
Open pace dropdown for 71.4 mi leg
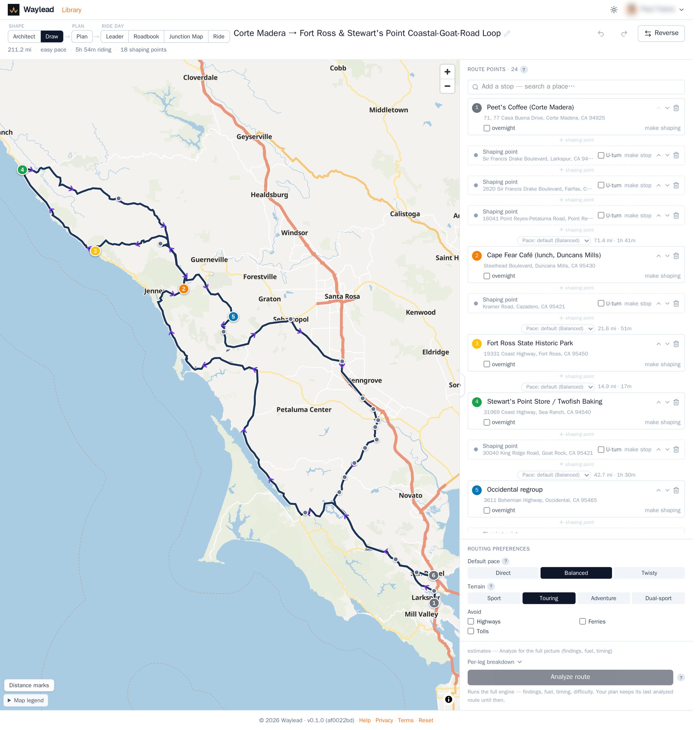point(554,241)
